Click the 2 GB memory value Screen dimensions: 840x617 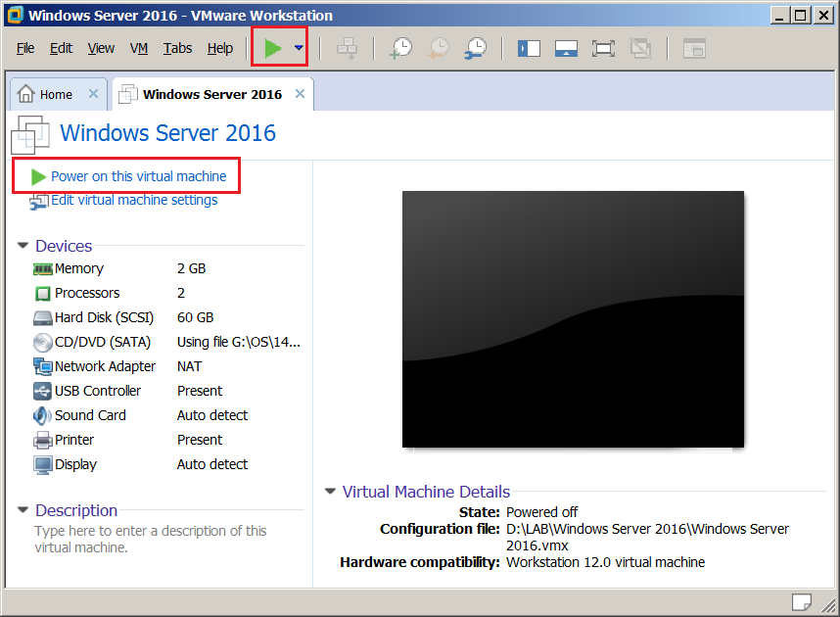point(192,268)
